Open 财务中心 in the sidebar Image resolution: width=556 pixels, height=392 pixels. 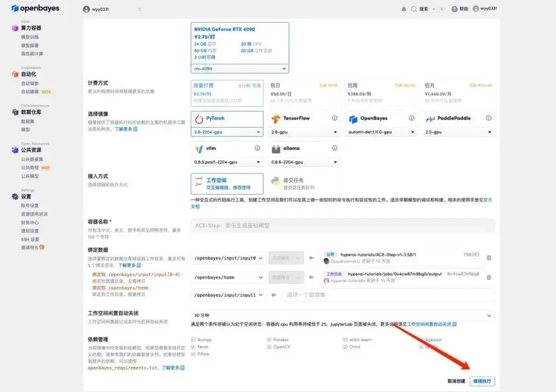point(30,223)
